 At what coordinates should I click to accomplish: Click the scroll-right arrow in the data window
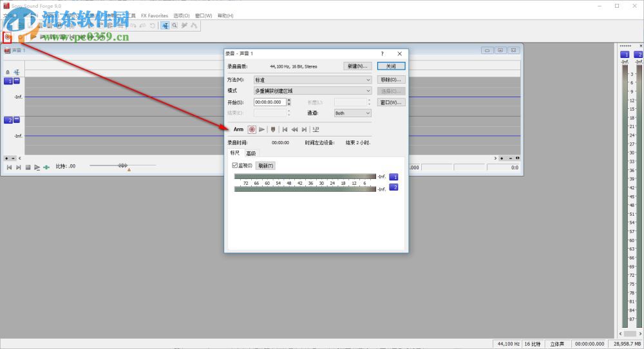point(495,158)
